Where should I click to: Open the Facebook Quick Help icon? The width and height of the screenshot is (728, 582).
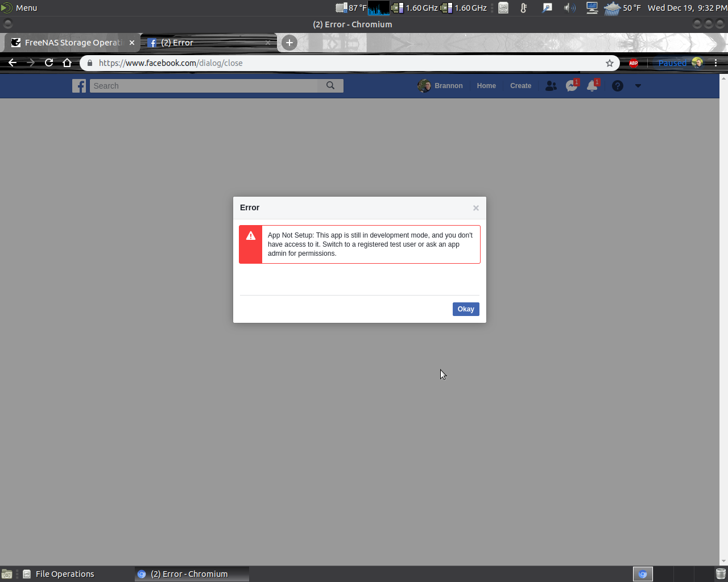click(x=618, y=86)
